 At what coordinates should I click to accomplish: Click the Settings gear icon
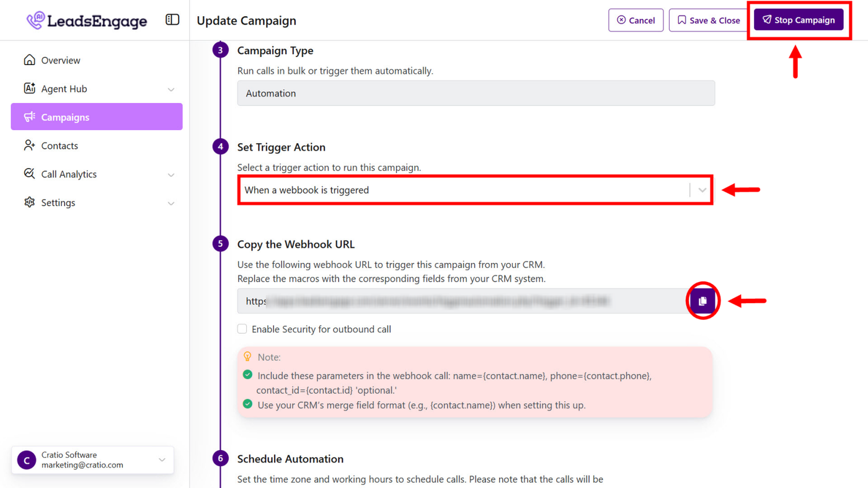29,203
